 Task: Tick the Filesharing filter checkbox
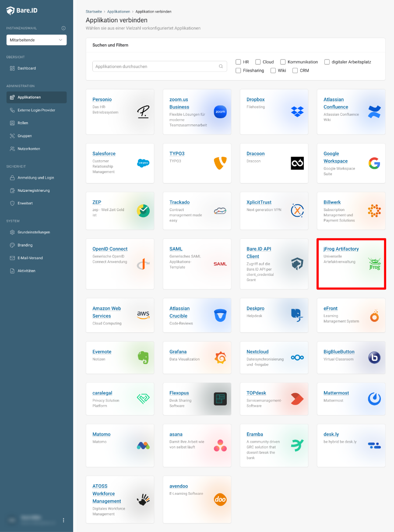click(x=238, y=70)
